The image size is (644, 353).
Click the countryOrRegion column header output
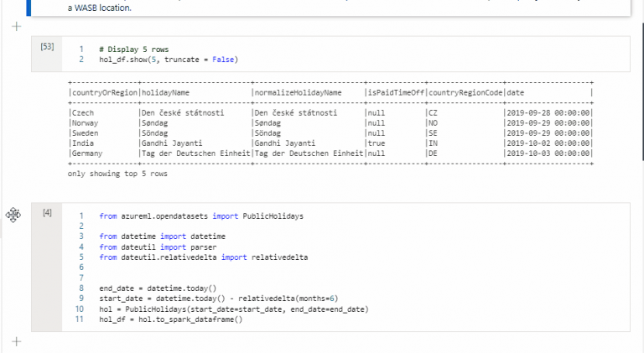click(105, 93)
